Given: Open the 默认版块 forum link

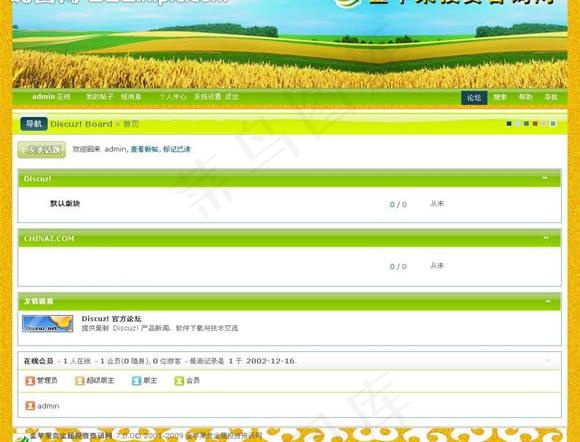Looking at the screenshot, I should click(x=65, y=203).
